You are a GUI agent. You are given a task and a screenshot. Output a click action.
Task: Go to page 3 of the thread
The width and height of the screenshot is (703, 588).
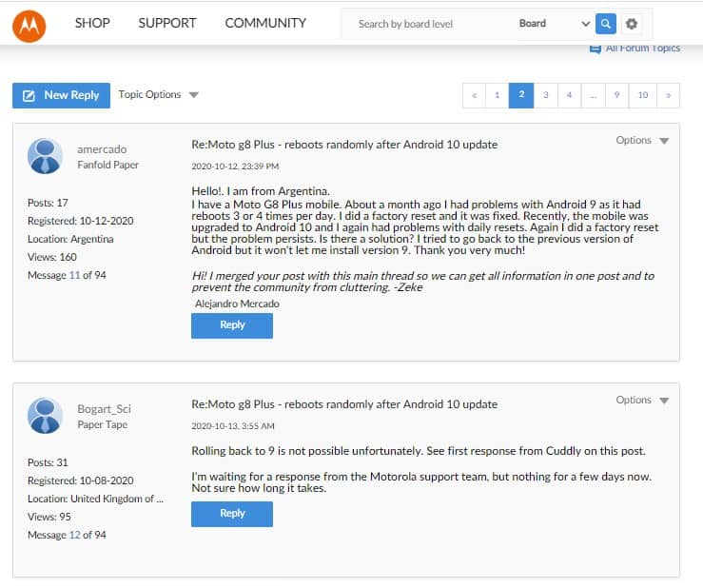coord(546,95)
